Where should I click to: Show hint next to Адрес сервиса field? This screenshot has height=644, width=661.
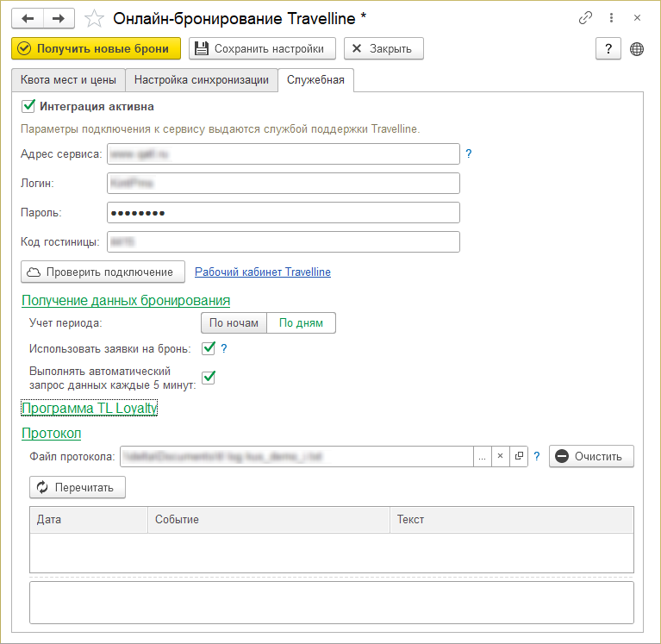click(x=468, y=153)
